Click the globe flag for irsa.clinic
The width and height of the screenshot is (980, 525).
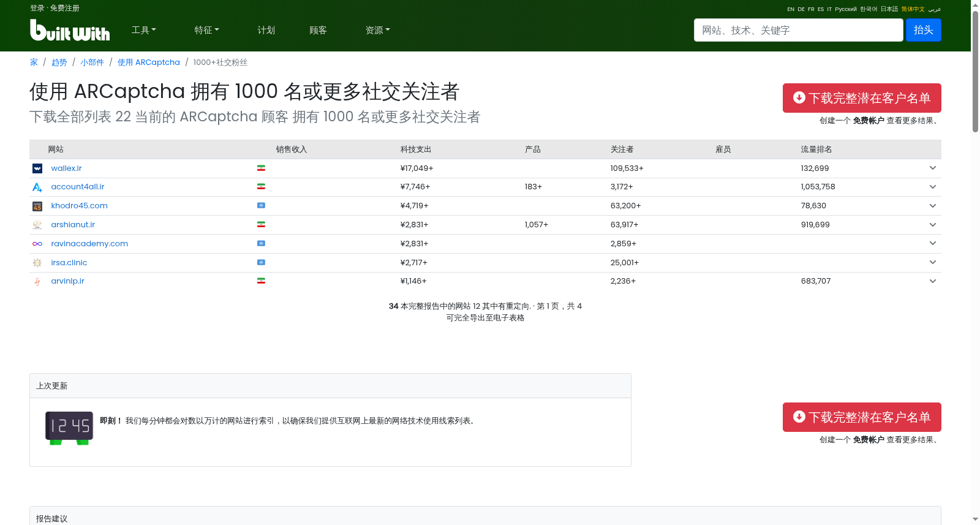tap(261, 262)
